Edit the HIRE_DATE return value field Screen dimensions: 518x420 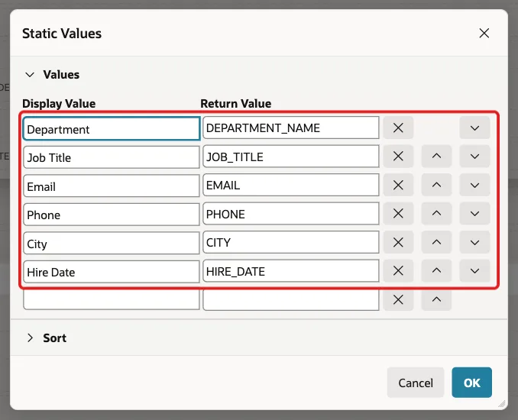(x=291, y=271)
